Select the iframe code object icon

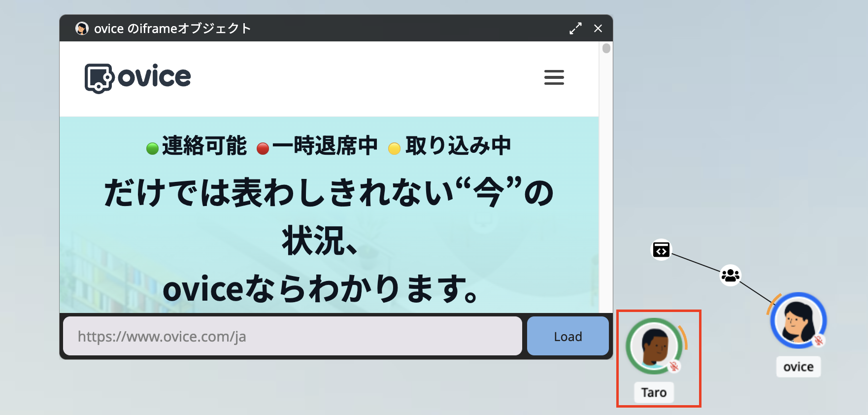pyautogui.click(x=661, y=250)
